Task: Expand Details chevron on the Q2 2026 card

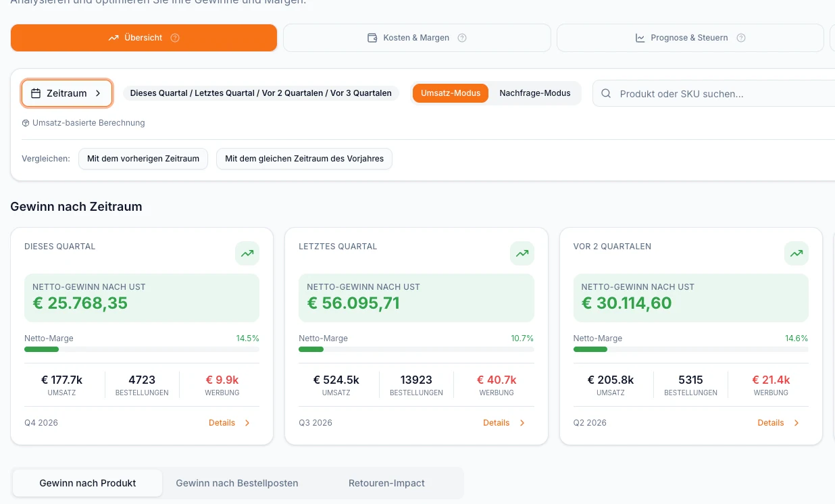Action: (x=796, y=423)
